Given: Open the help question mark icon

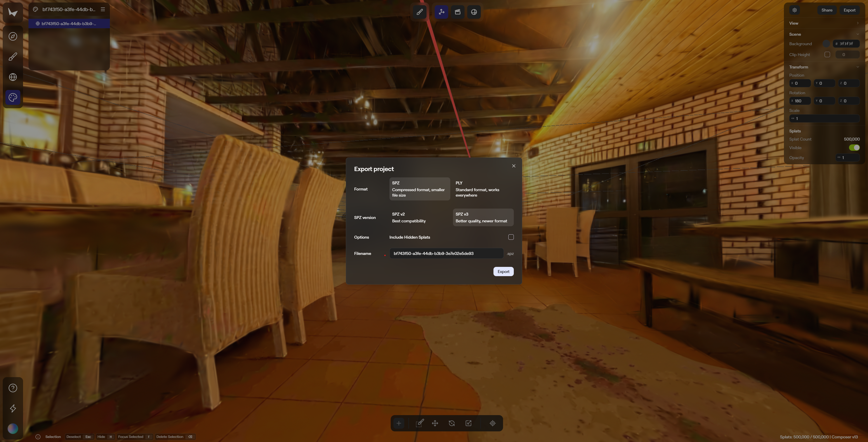Looking at the screenshot, I should click(x=13, y=388).
